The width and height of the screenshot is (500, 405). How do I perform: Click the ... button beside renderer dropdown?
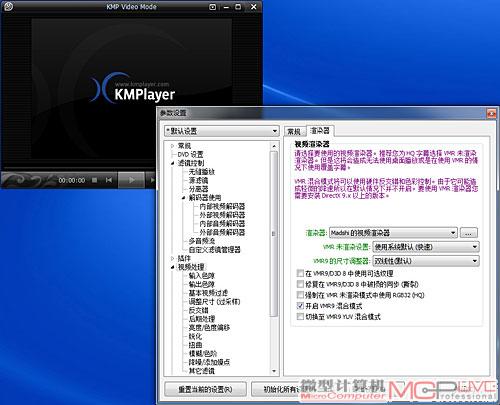(x=468, y=233)
